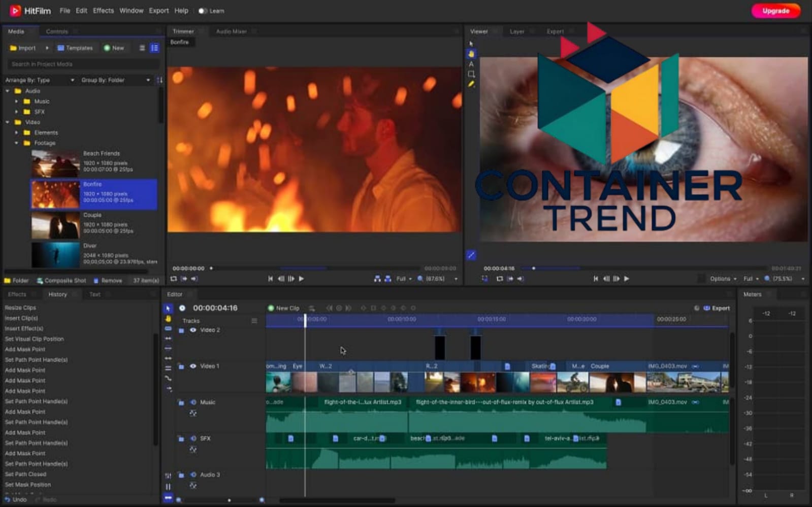
Task: Click the Search in Project Media field
Action: [x=83, y=64]
